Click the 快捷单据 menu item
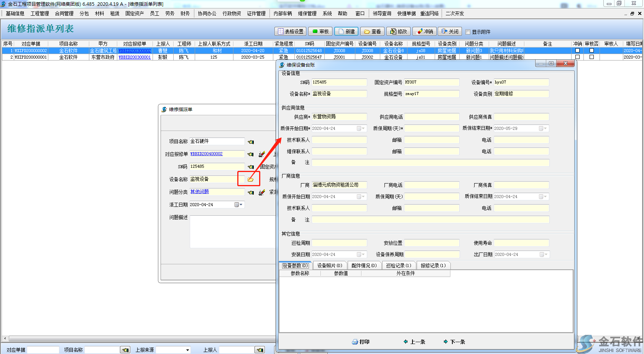 click(x=406, y=13)
